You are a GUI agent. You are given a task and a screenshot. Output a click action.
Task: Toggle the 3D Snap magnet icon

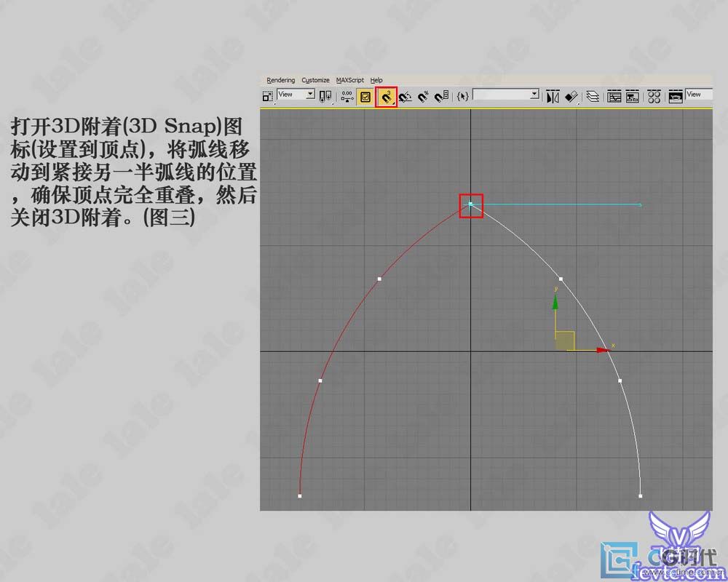[387, 97]
